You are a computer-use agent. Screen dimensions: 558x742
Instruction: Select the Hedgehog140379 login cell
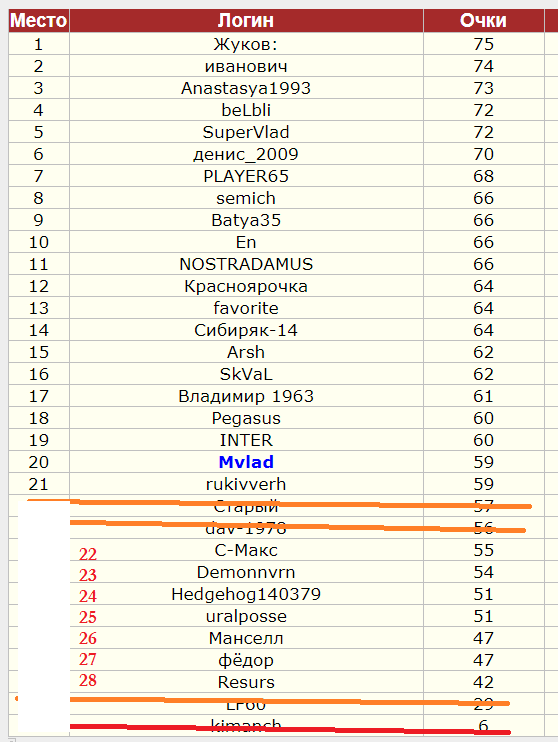[x=246, y=594]
